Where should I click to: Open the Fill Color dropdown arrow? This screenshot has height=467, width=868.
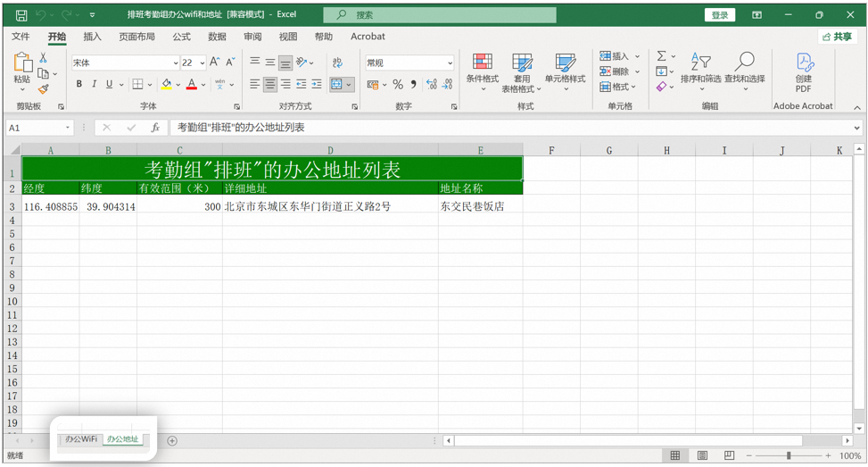click(x=178, y=85)
